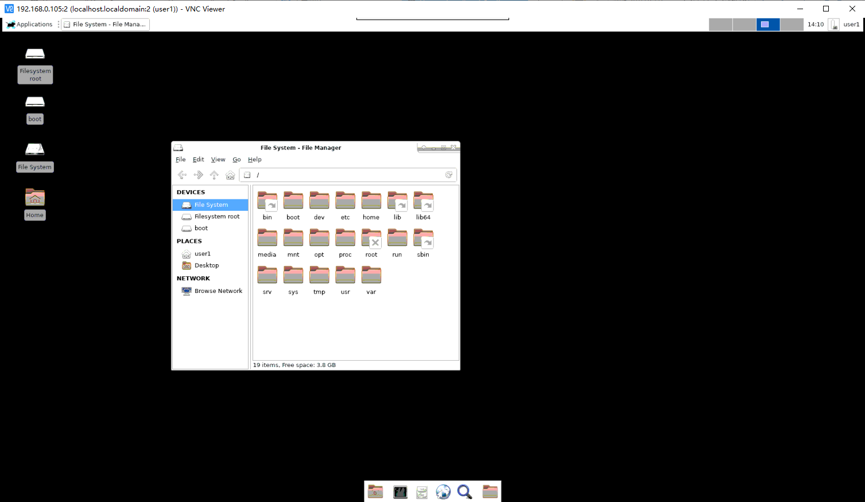Image resolution: width=865 pixels, height=502 pixels.
Task: Select the srv folder icon
Action: click(x=267, y=275)
